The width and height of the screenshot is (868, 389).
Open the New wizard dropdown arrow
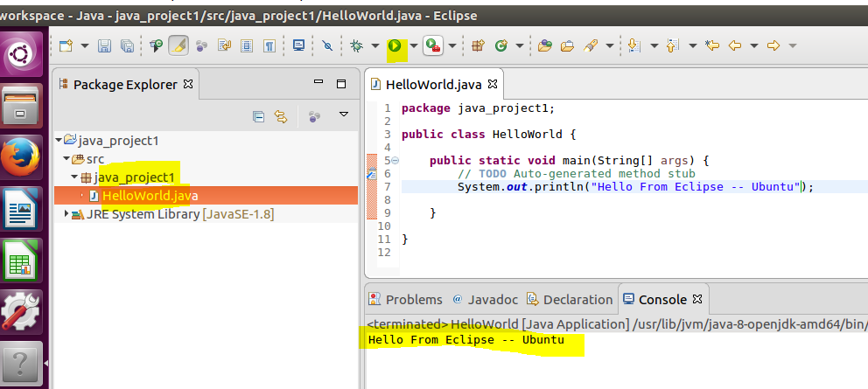pos(84,46)
